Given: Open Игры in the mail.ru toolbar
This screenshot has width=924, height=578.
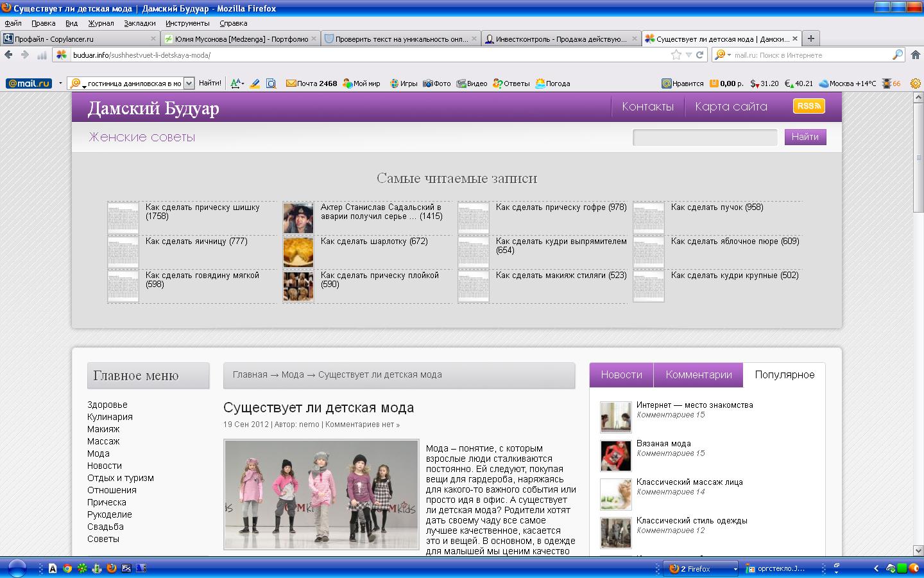Looking at the screenshot, I should 404,83.
